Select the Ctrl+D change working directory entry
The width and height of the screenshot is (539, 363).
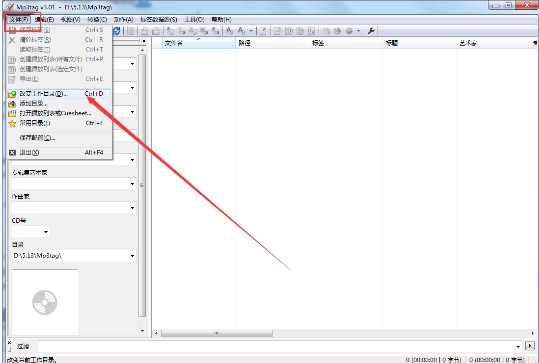pyautogui.click(x=59, y=94)
